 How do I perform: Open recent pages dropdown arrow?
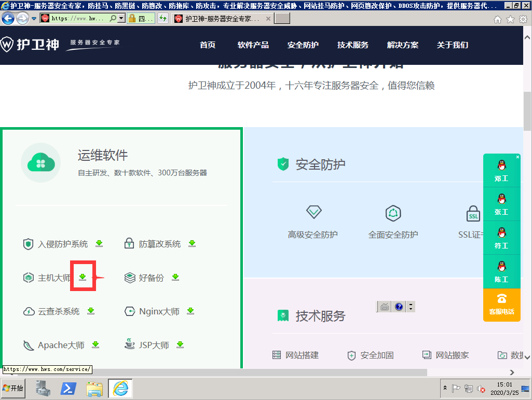tap(34, 19)
